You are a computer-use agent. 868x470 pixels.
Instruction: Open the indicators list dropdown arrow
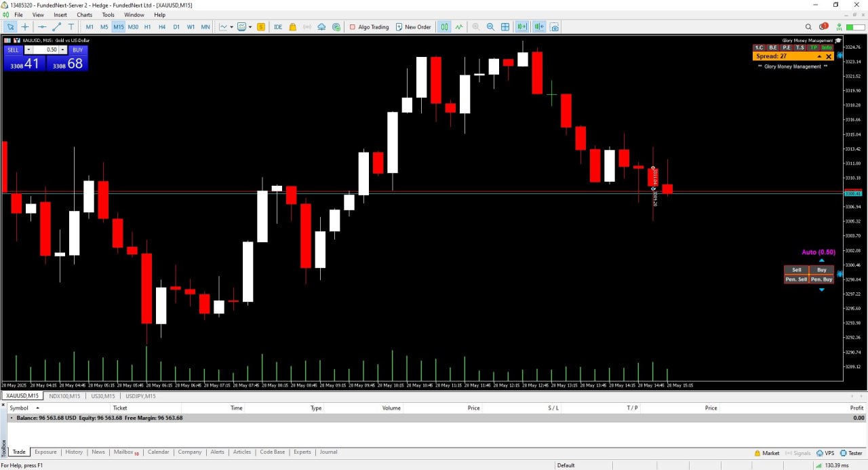250,27
